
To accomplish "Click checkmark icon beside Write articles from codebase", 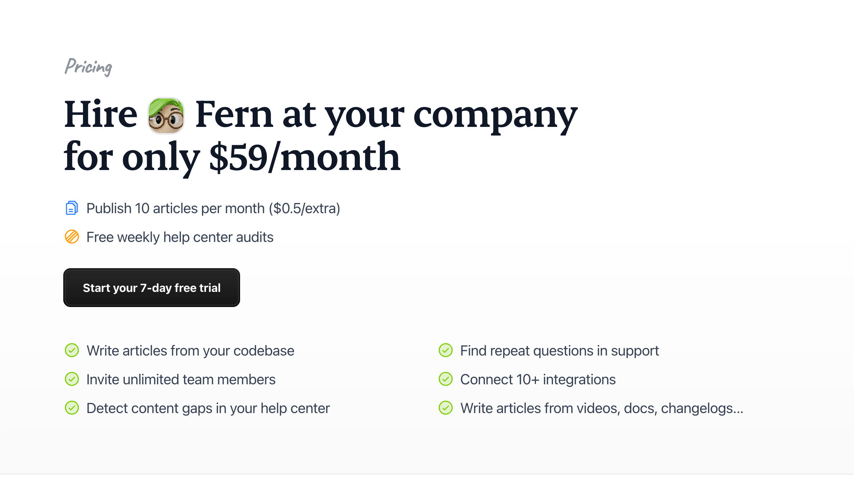I will click(x=72, y=350).
